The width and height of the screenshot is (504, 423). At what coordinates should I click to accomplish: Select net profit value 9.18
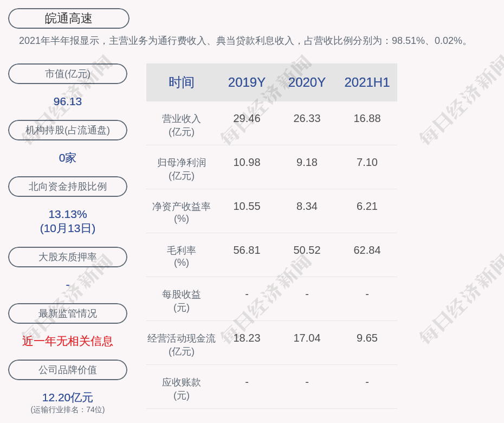click(x=307, y=162)
